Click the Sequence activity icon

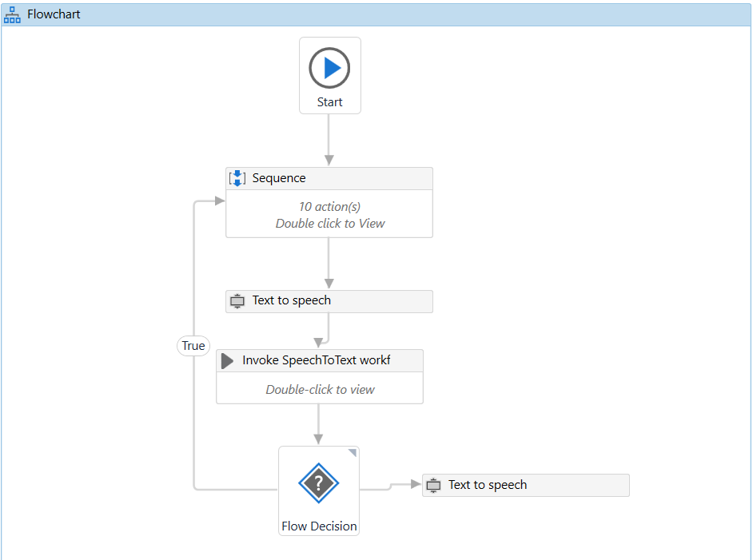237,178
